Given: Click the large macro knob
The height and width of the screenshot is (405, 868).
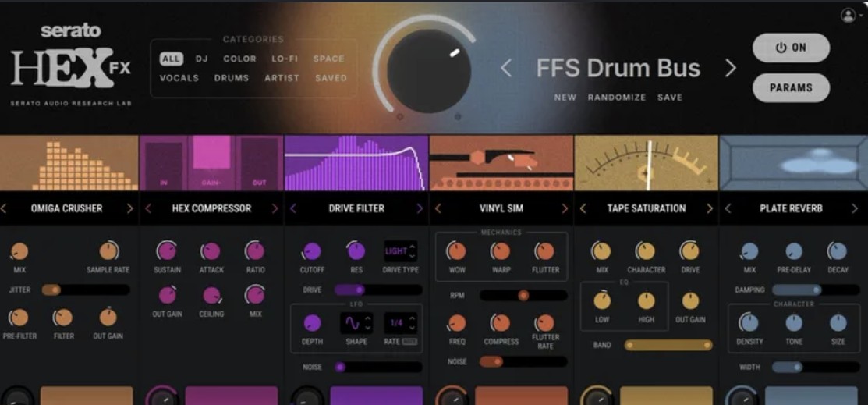Looking at the screenshot, I should (429, 71).
